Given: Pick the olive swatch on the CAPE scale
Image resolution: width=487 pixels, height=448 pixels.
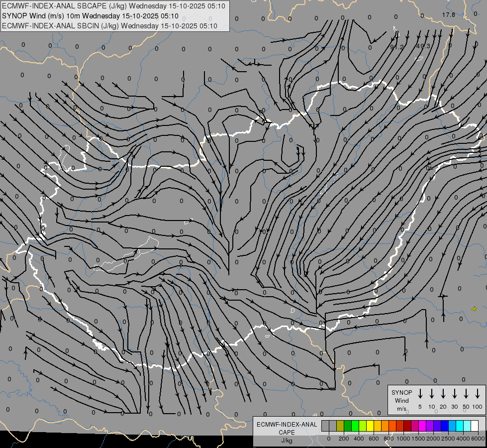Looking at the screenshot, I should (x=340, y=426).
